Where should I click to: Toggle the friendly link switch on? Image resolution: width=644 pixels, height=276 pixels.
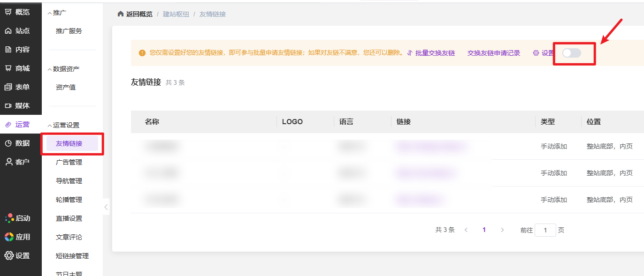(572, 53)
